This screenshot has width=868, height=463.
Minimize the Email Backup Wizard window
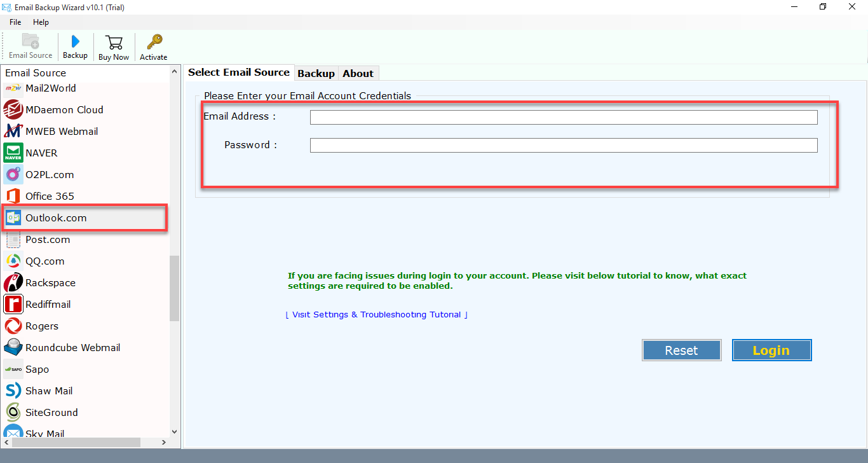[x=794, y=7]
